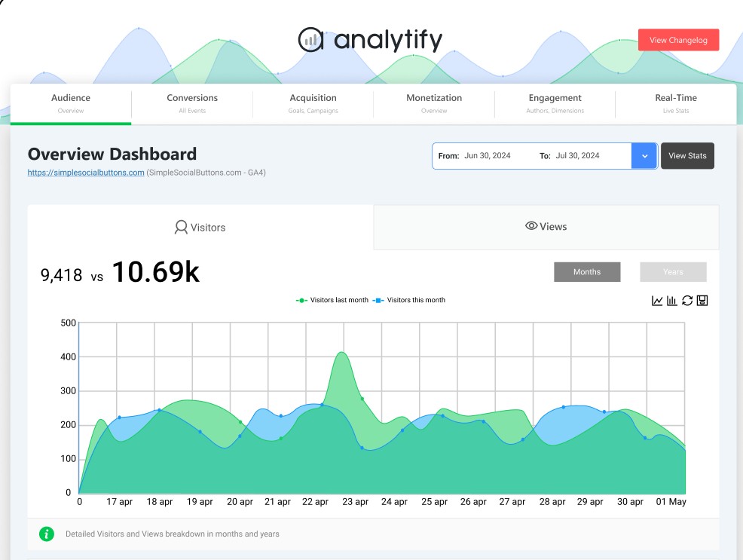Image resolution: width=743 pixels, height=560 pixels.
Task: Click the Visitors person icon
Action: point(181,228)
